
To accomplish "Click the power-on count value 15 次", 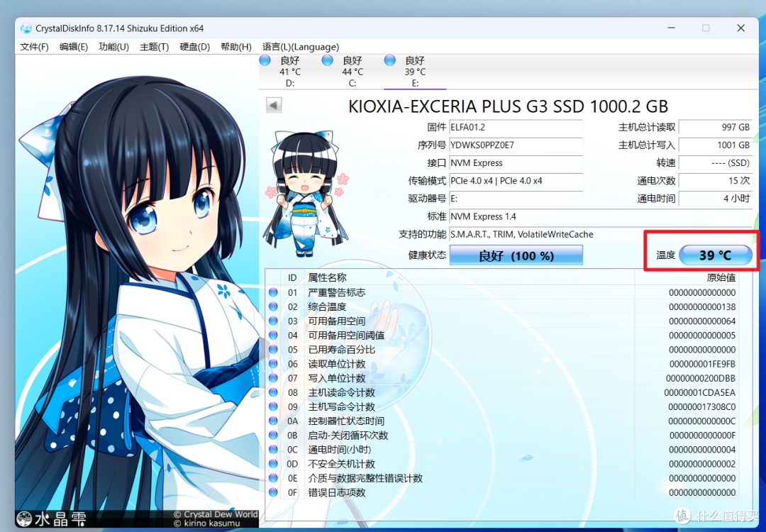I will [x=716, y=181].
